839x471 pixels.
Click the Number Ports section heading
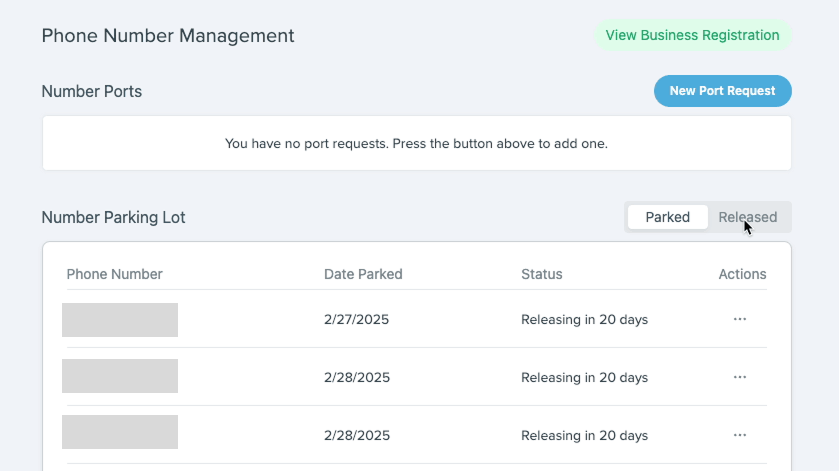pyautogui.click(x=92, y=92)
